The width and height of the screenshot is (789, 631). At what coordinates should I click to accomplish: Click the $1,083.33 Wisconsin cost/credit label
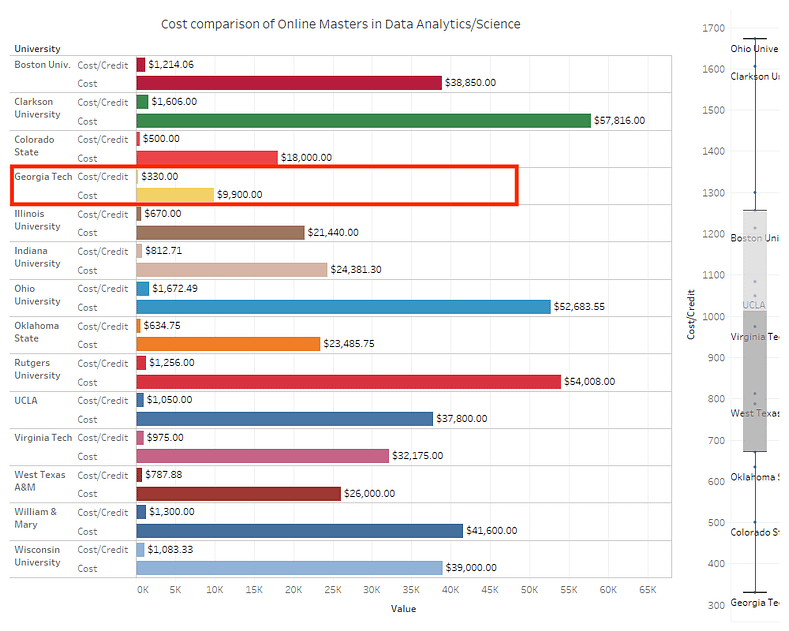tap(170, 549)
